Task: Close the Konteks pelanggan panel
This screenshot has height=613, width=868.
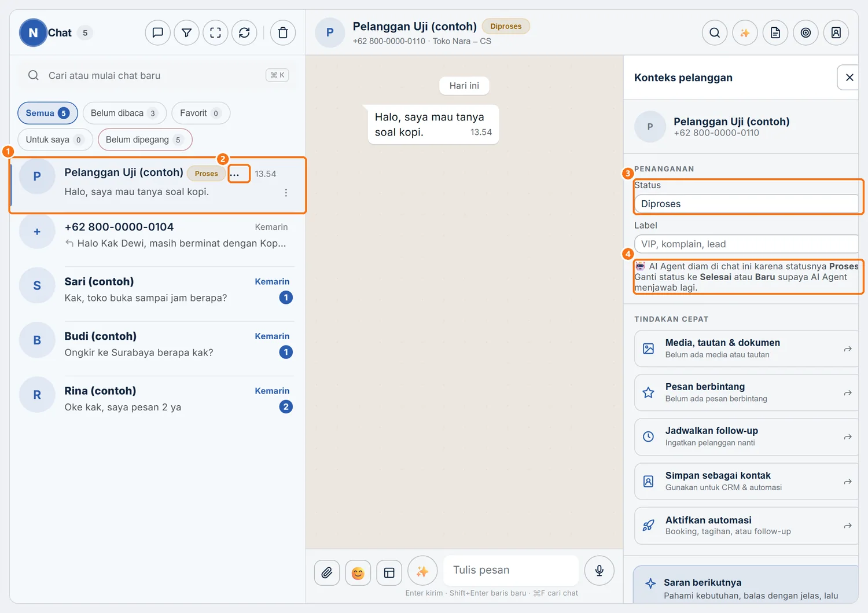Action: [849, 78]
